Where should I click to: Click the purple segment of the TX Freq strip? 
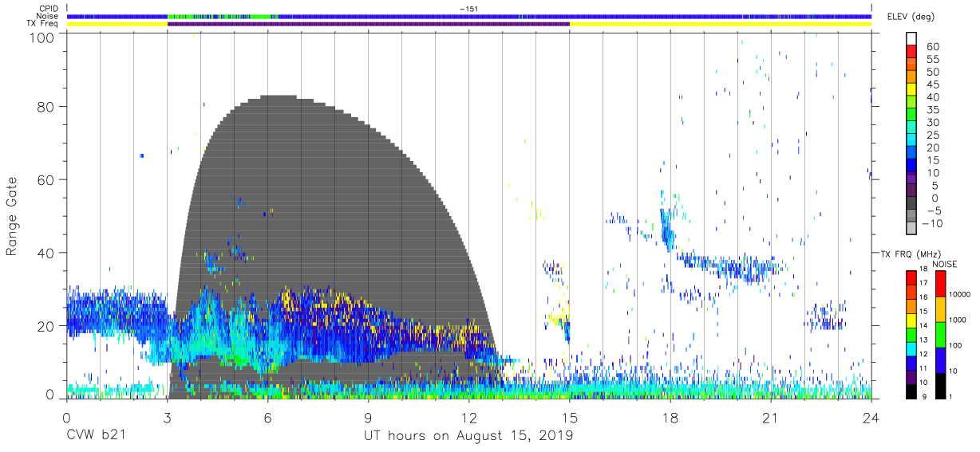click(368, 24)
